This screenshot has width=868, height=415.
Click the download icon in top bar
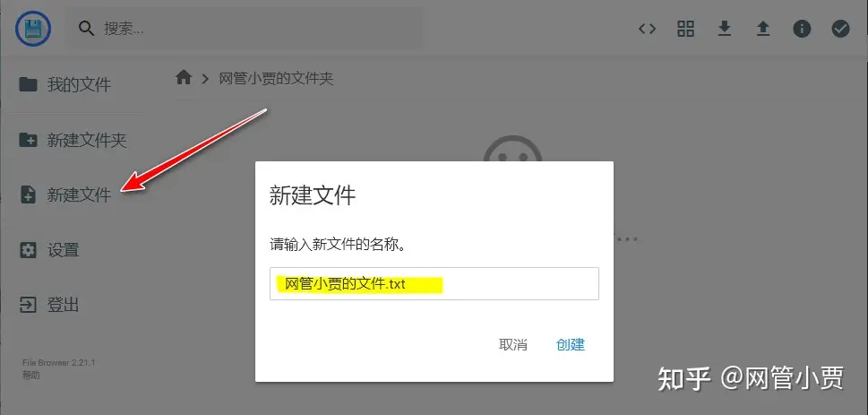[x=725, y=29]
